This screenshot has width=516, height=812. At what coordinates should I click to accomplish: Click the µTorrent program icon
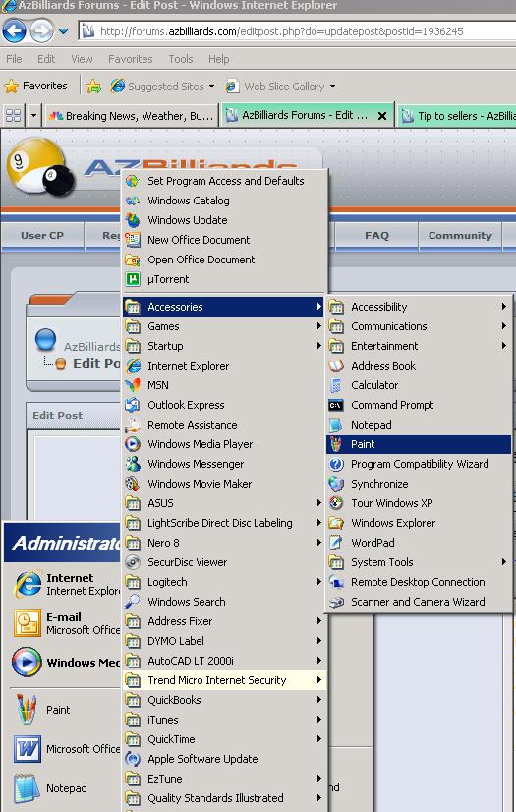click(133, 279)
